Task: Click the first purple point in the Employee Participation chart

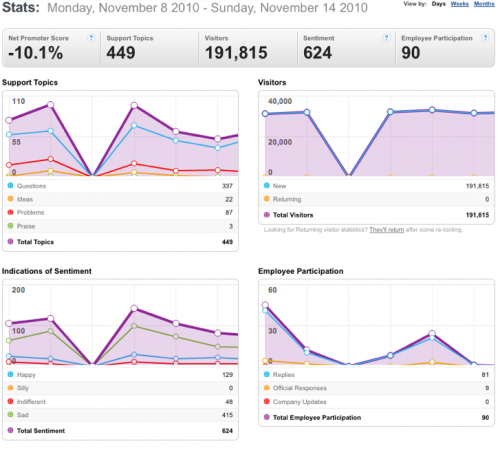Action: pyautogui.click(x=265, y=305)
